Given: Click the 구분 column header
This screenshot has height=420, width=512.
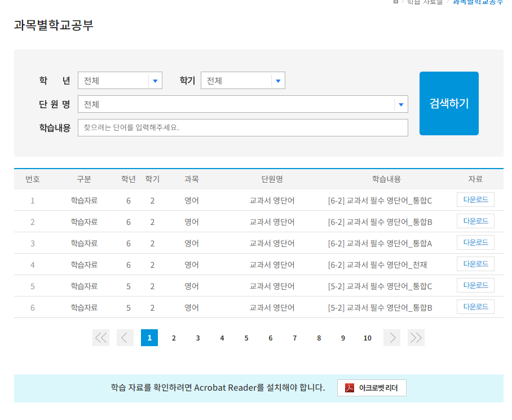Looking at the screenshot, I should coord(84,179).
